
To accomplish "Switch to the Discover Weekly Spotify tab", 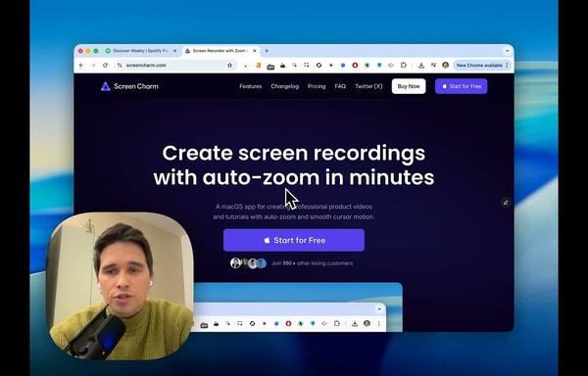I will point(141,51).
